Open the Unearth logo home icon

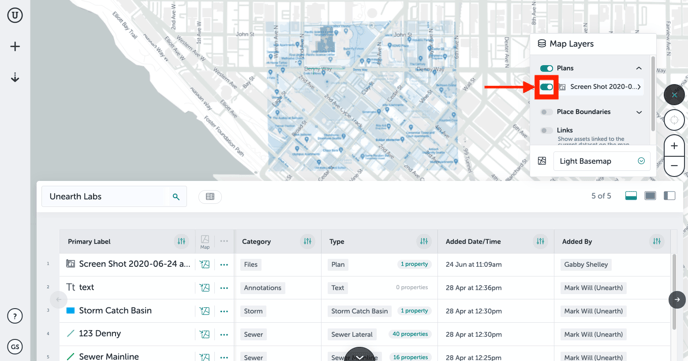coord(15,15)
